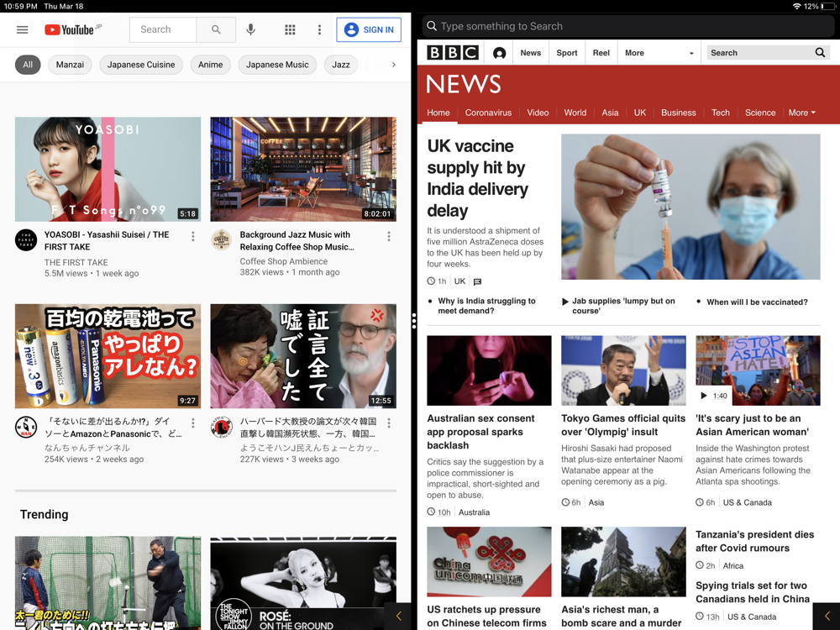Screen dimensions: 840x630
Task: Click the compass channel avatar
Action: click(26, 427)
